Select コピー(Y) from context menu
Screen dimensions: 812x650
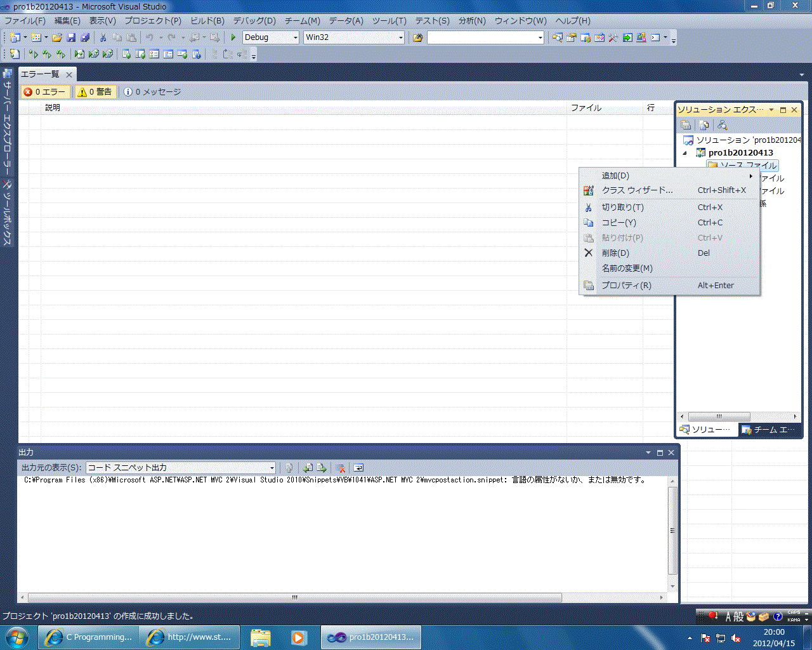tap(669, 223)
